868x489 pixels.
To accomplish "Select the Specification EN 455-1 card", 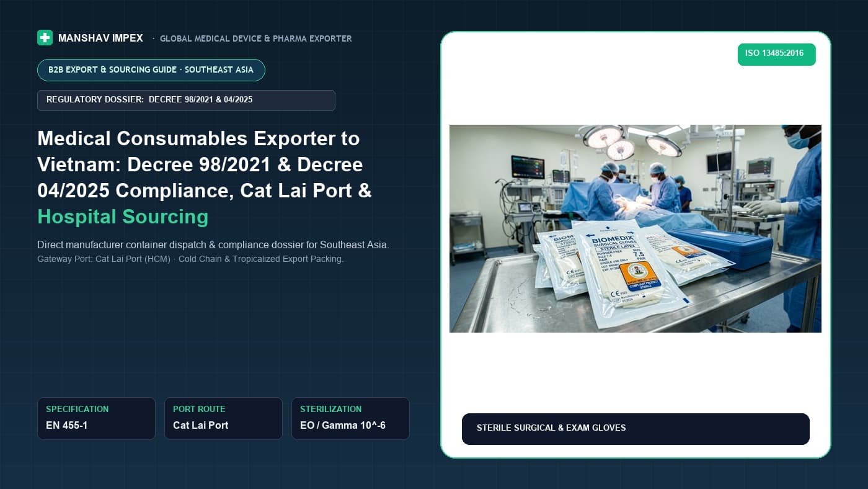I will pos(96,418).
